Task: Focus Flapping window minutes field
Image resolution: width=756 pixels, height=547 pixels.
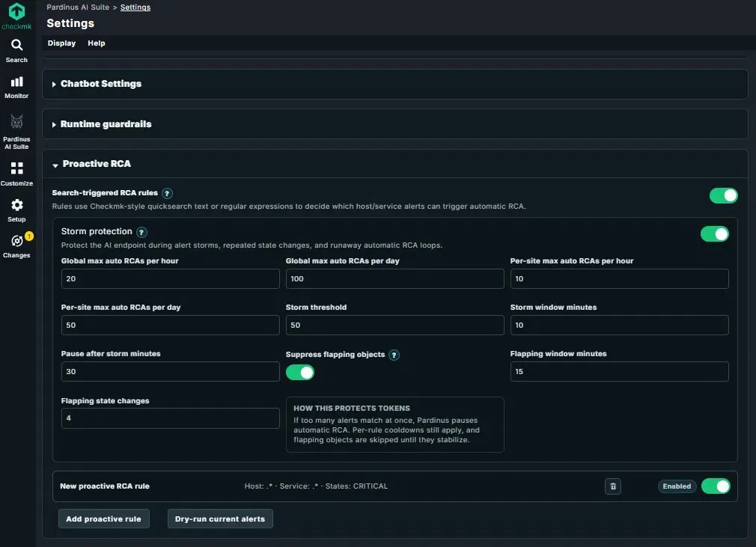Action: (x=619, y=372)
